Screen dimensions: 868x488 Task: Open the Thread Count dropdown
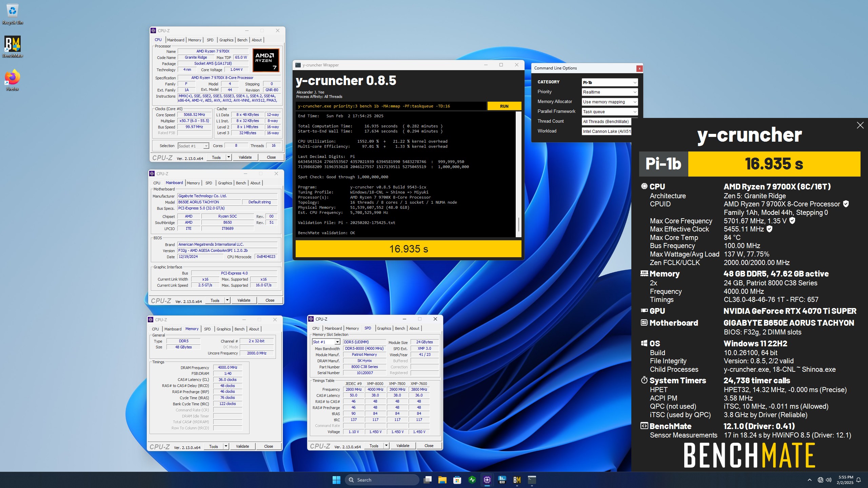[607, 122]
